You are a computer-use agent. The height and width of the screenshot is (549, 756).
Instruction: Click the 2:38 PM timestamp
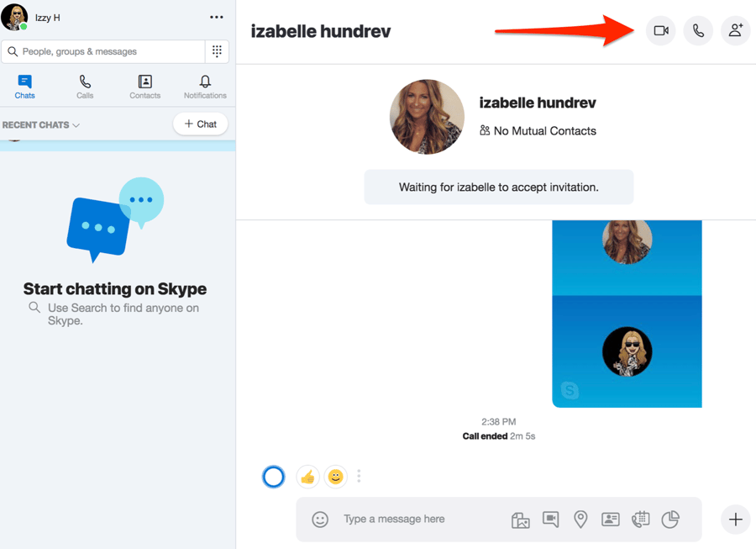(498, 422)
